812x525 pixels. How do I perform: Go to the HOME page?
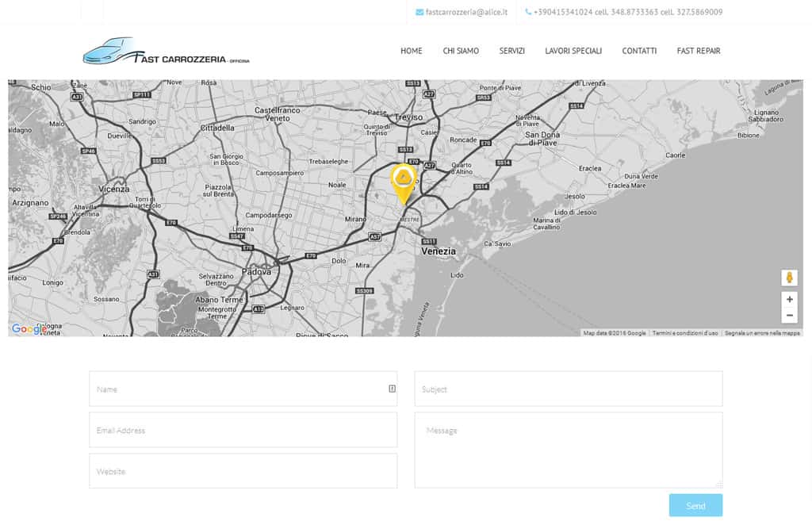(x=412, y=51)
